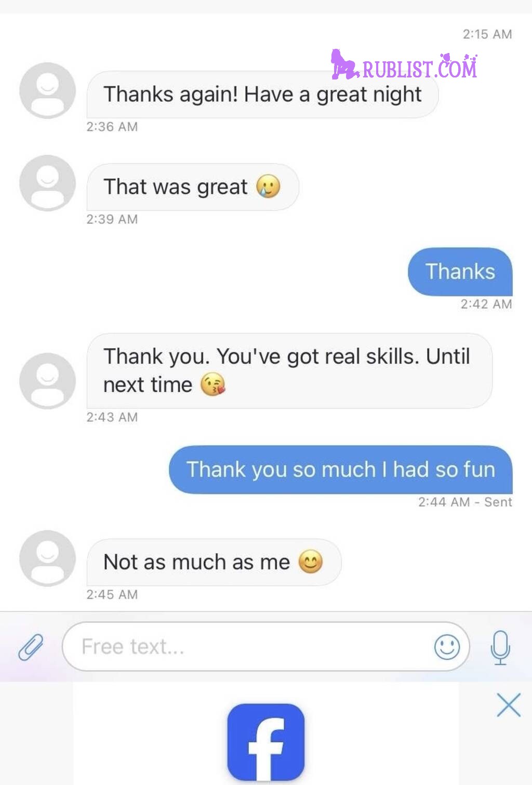Open the emoji picker smiley icon
This screenshot has height=785, width=532.
[x=447, y=647]
